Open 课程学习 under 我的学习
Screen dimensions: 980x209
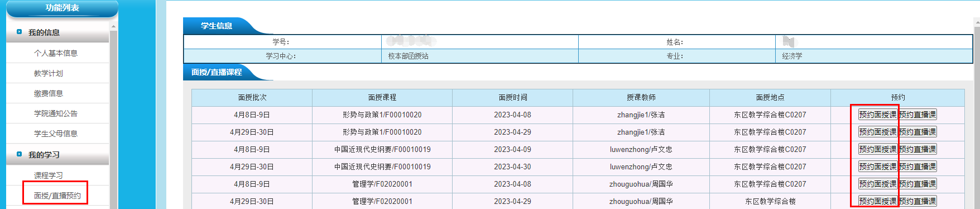[49, 175]
